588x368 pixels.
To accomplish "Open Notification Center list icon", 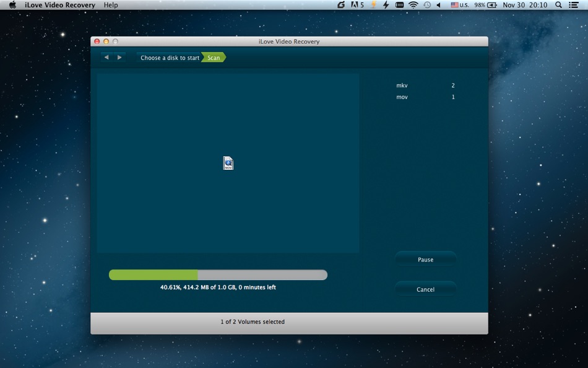I will pyautogui.click(x=573, y=5).
